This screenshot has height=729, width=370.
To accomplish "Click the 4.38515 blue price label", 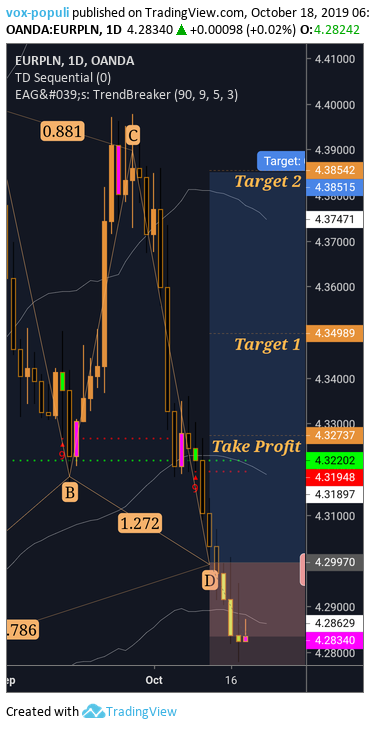I will coord(335,187).
